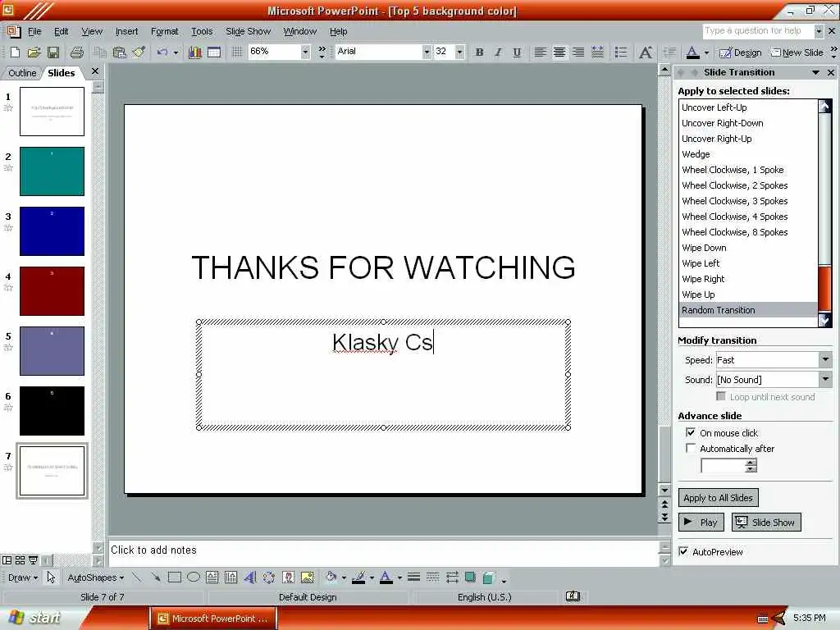
Task: Open the Slide Transition task pane menu arrow
Action: 815,72
